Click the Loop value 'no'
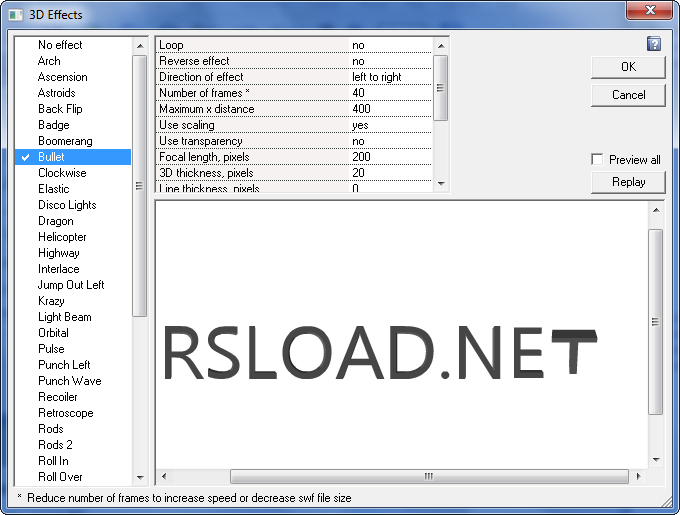Image resolution: width=680 pixels, height=515 pixels. pos(390,45)
